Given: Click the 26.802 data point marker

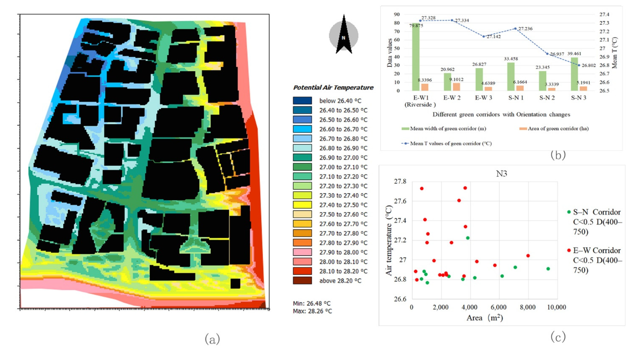Looking at the screenshot, I should 579,65.
